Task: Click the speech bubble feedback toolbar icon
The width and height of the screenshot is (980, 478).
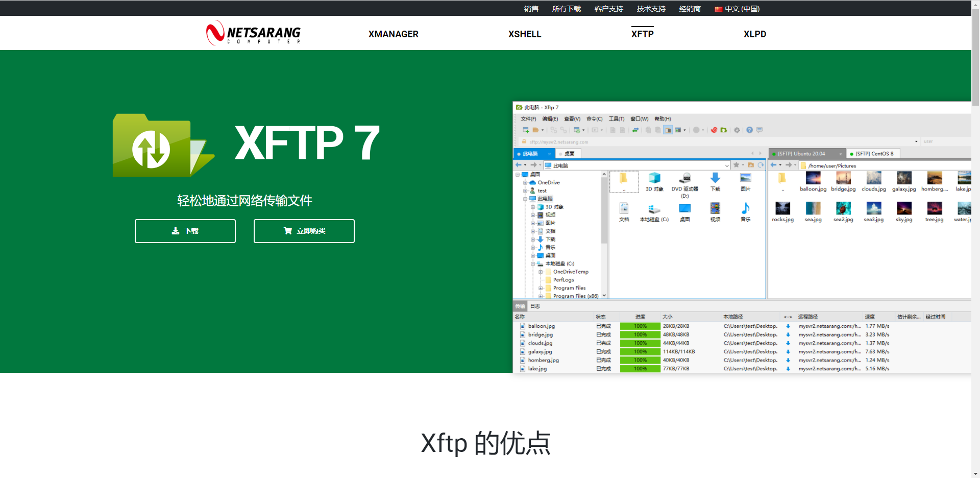Action: [x=759, y=130]
